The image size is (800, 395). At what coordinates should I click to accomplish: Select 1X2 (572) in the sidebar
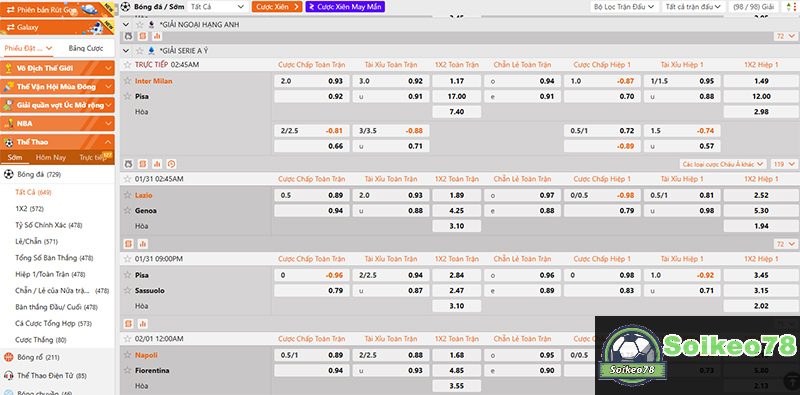point(30,209)
